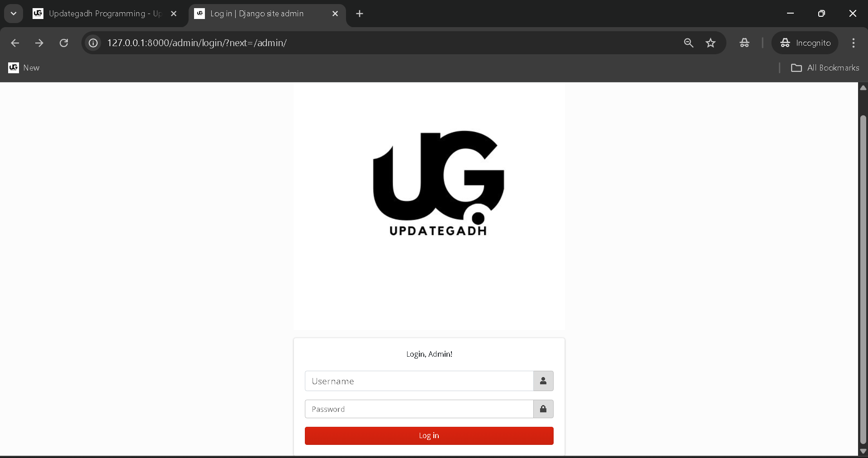Reload the current page
This screenshot has width=868, height=458.
pos(64,43)
